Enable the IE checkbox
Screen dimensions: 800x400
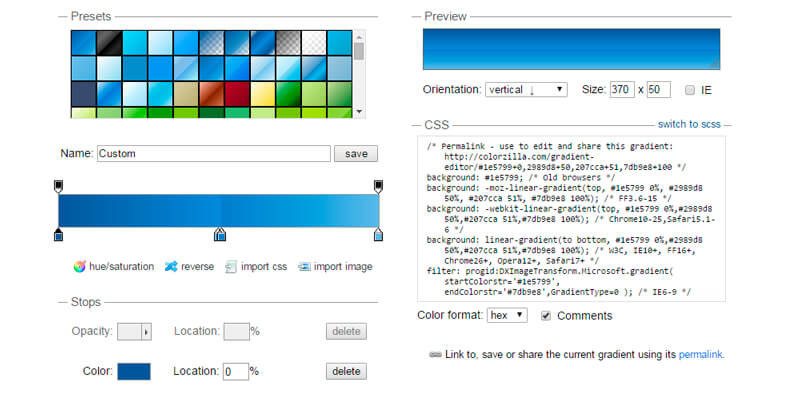690,90
